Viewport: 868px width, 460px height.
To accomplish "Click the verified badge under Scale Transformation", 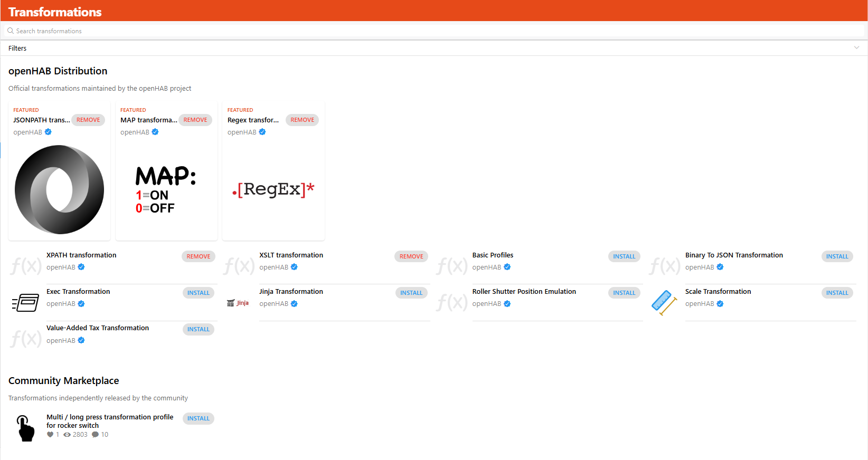I will [x=720, y=303].
